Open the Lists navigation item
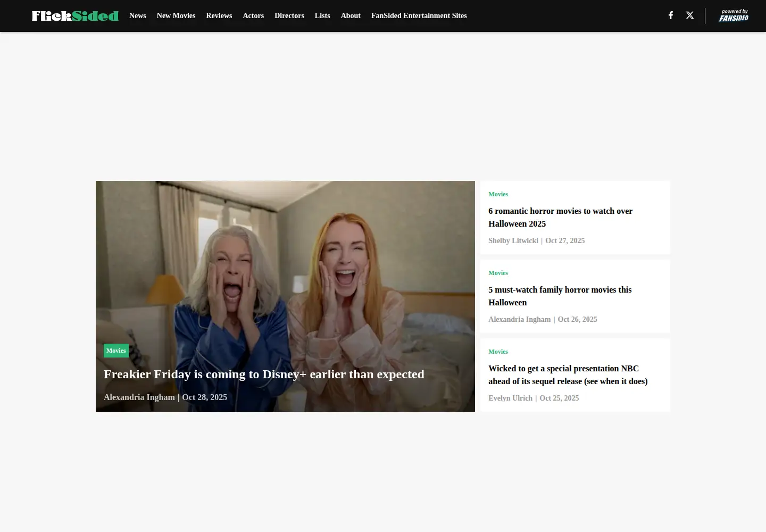 click(x=322, y=16)
